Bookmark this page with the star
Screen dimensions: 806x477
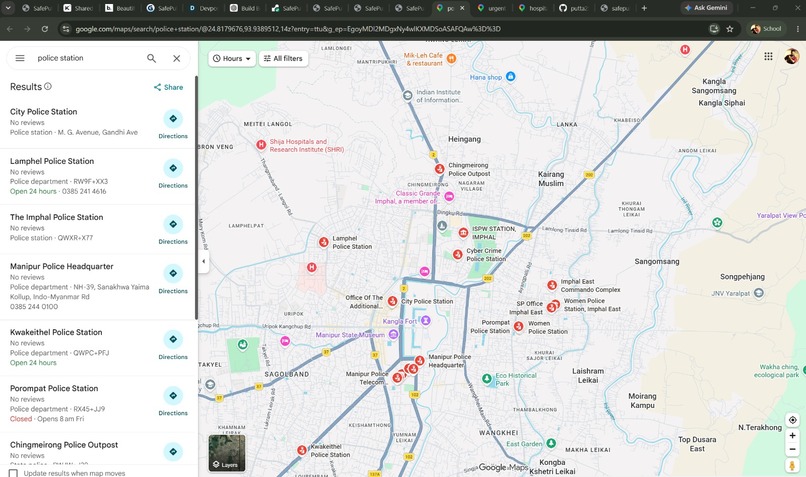point(729,29)
